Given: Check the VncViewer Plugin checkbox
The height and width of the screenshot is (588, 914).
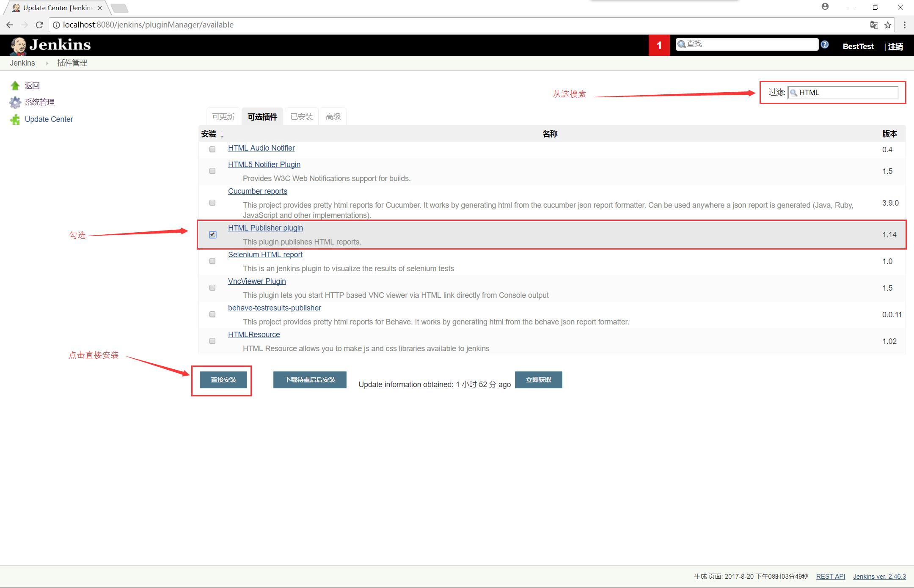Looking at the screenshot, I should tap(212, 288).
